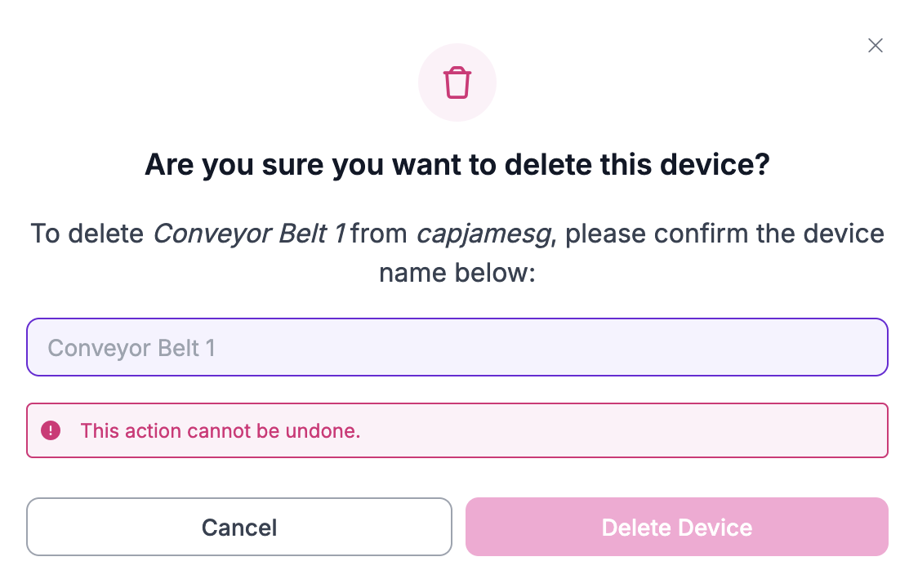
Task: Click the italic 'Conveyor Belt 1' device name
Action: (x=248, y=234)
